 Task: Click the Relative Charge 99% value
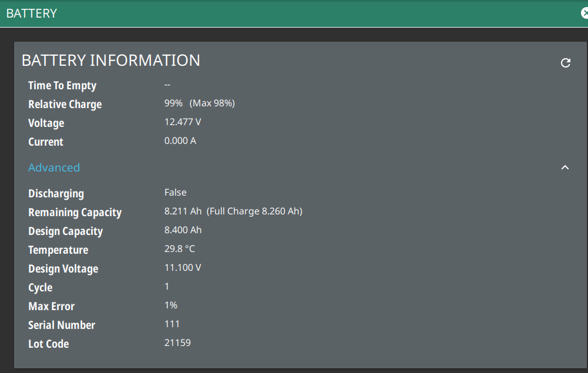pos(173,103)
